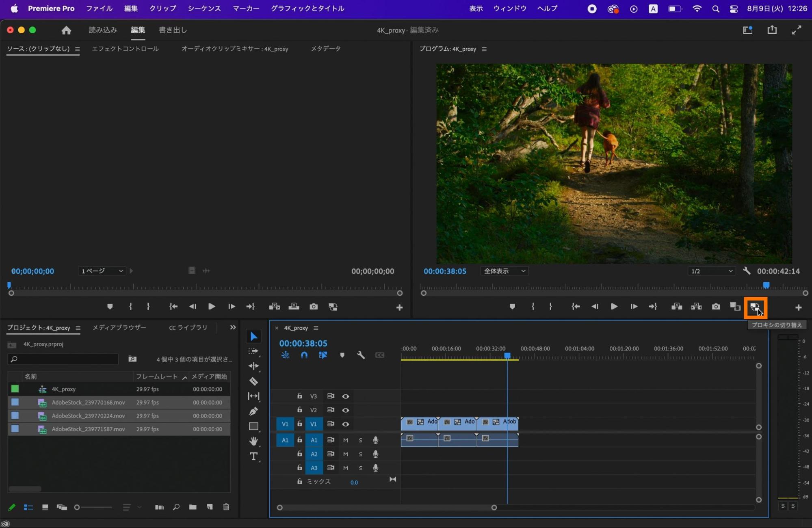Select the Hand tool
Viewport: 812px width, 528px height.
coord(253,441)
